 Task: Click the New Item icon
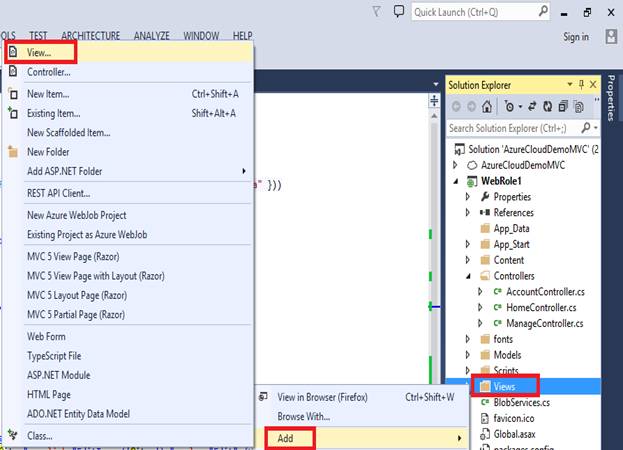pyautogui.click(x=13, y=94)
